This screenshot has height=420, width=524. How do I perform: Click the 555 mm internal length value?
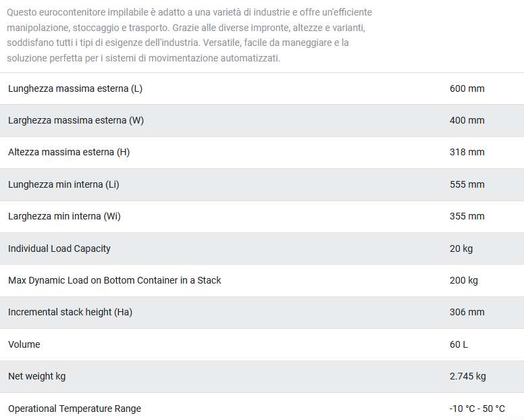click(x=467, y=184)
